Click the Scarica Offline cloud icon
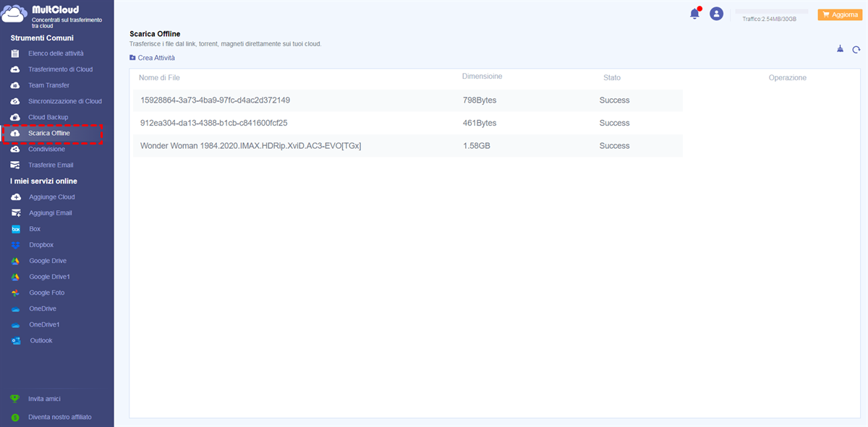The width and height of the screenshot is (868, 427). click(15, 134)
